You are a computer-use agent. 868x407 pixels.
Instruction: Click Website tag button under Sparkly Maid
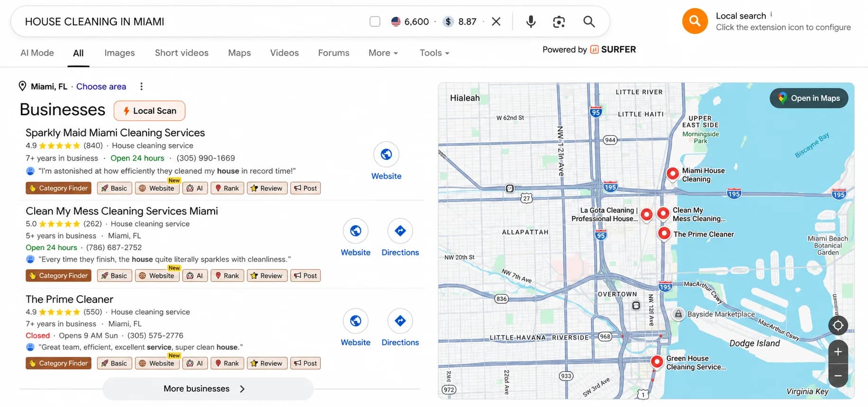[157, 188]
